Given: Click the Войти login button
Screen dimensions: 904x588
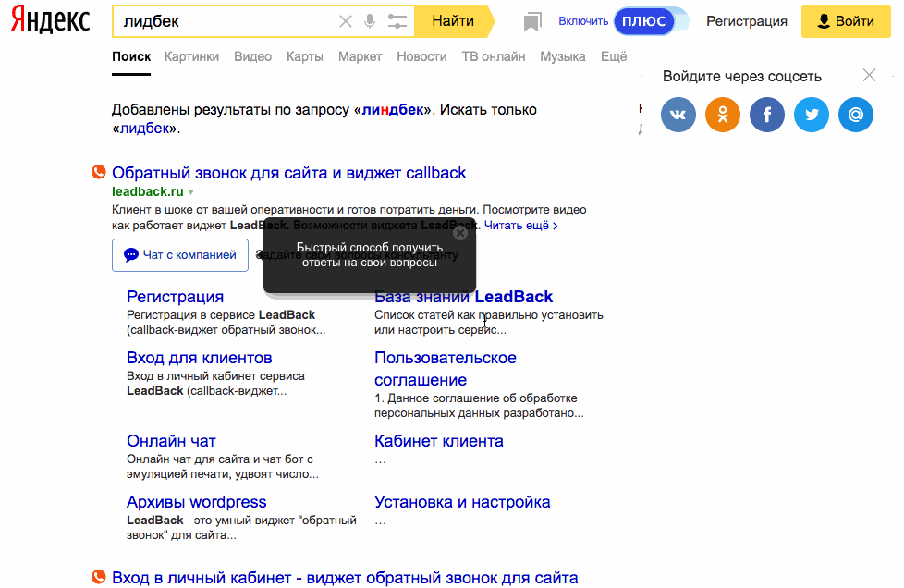Looking at the screenshot, I should (x=846, y=21).
